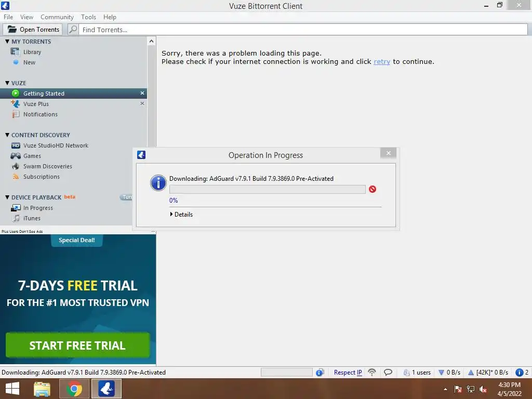Image resolution: width=532 pixels, height=399 pixels.
Task: Click the magnifier icon beside Find Torrents
Action: coord(73,30)
